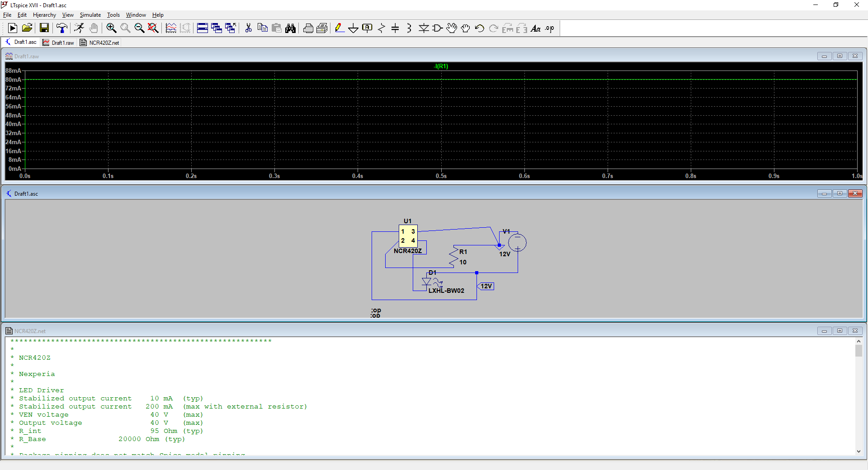Select the Move hand tool
Viewport: 868px width, 470px height.
(452, 28)
